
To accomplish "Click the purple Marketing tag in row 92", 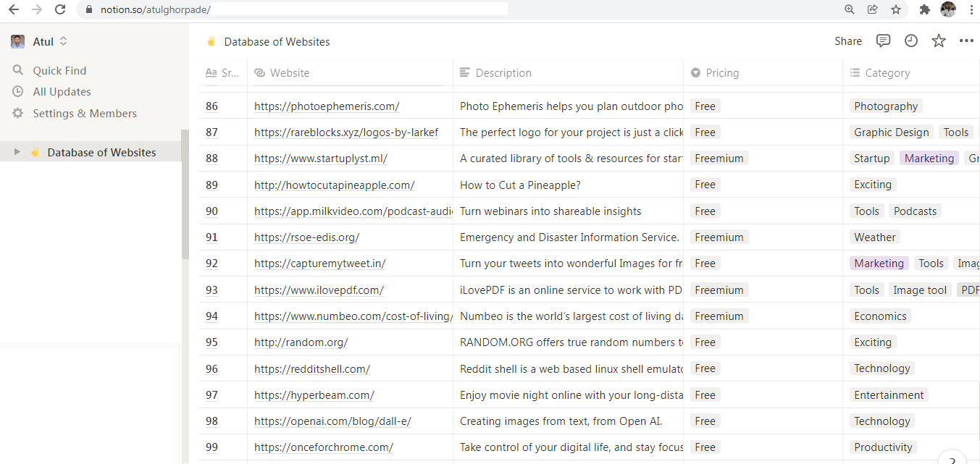I will (879, 263).
